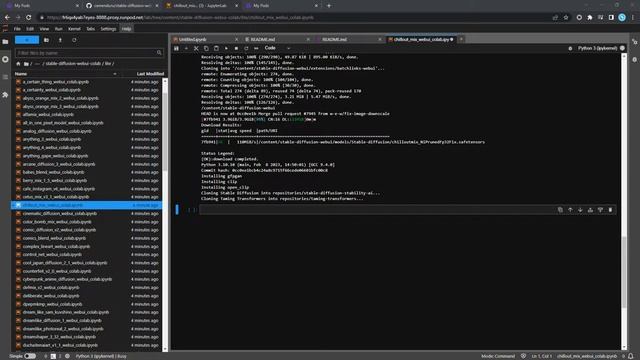Create a new folder in file browser
640x360 pixels.
click(46, 40)
